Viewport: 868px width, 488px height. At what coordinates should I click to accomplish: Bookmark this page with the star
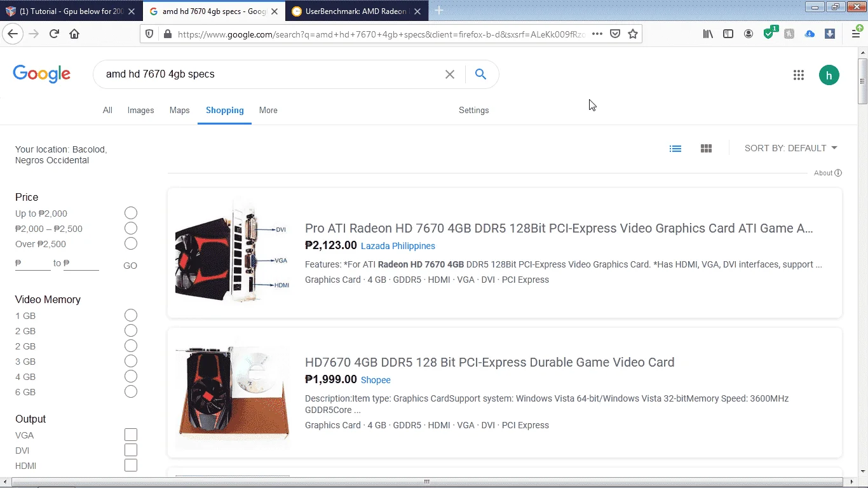pos(633,34)
